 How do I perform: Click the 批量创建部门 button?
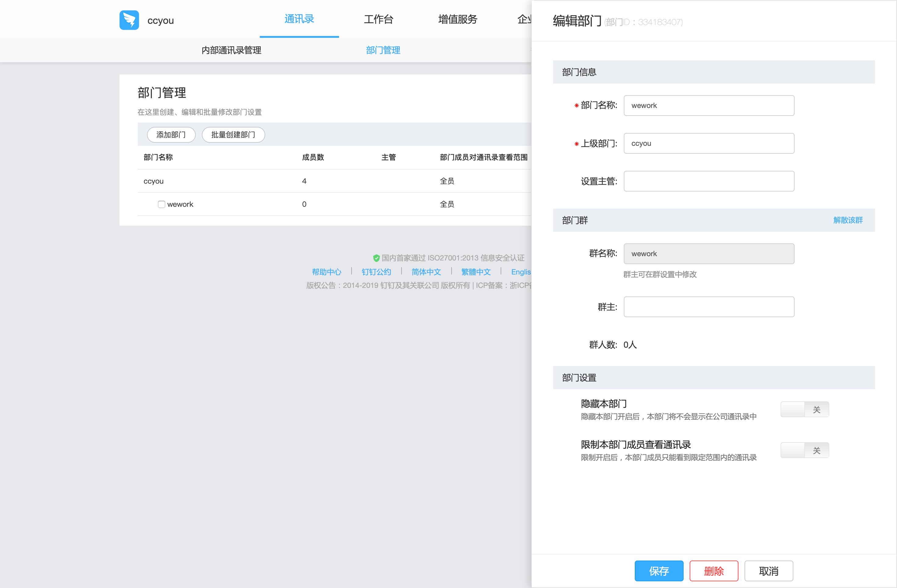[233, 134]
